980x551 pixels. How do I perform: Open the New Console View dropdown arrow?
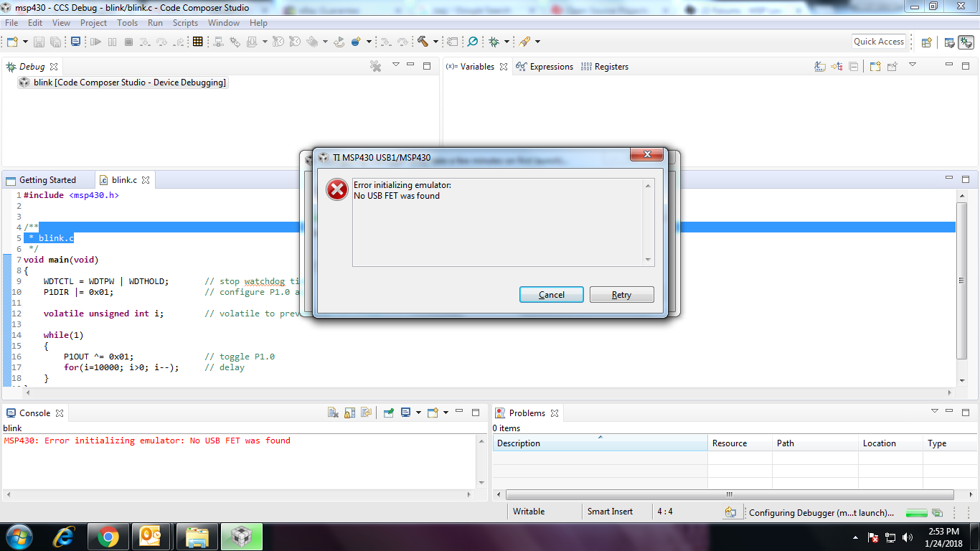446,413
